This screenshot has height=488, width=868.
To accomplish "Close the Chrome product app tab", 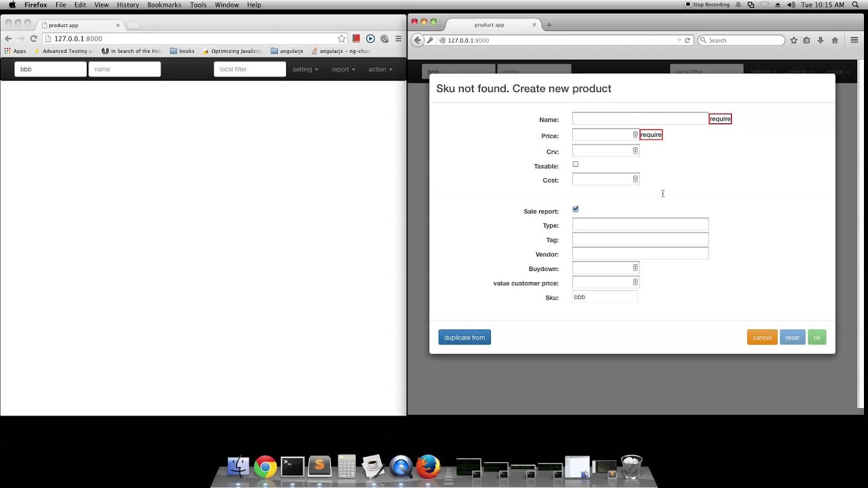I will 117,25.
